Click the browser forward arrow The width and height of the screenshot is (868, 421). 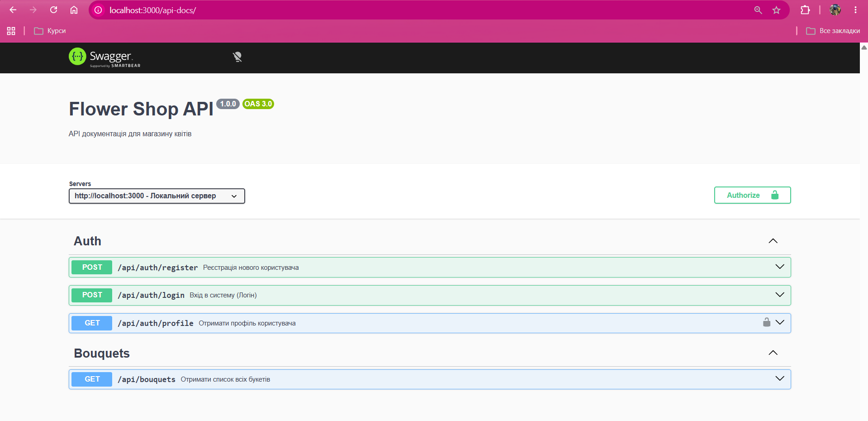pos(33,10)
